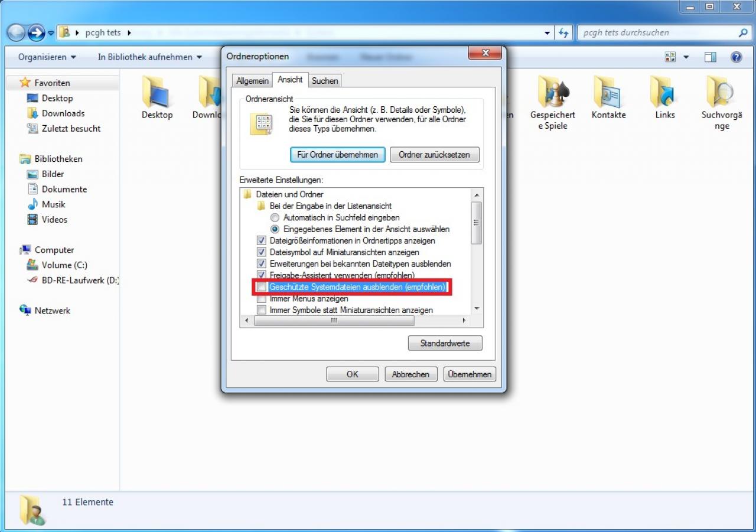This screenshot has height=532, width=756.
Task: Switch to the Allgemein tab
Action: coord(253,81)
